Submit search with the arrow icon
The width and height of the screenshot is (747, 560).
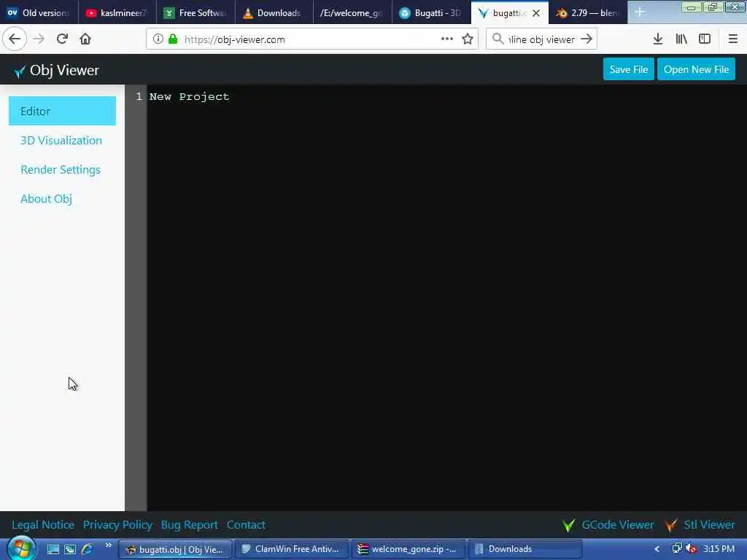[587, 39]
